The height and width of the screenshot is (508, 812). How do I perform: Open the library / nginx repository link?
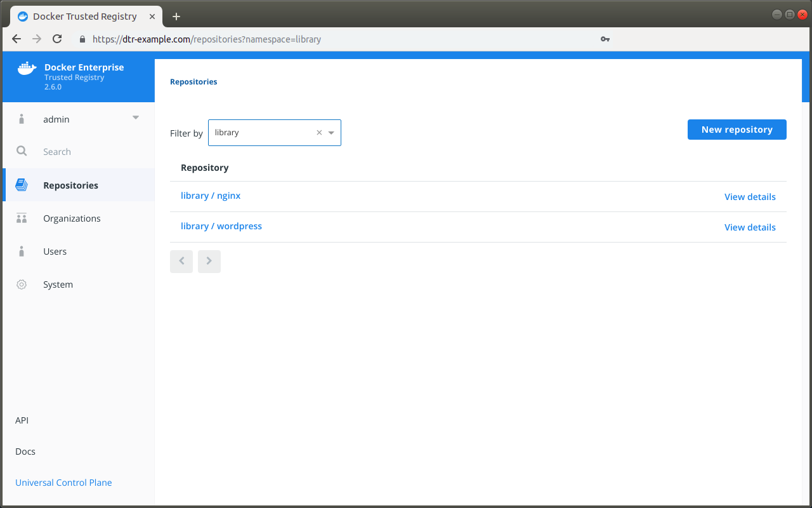[x=211, y=196]
